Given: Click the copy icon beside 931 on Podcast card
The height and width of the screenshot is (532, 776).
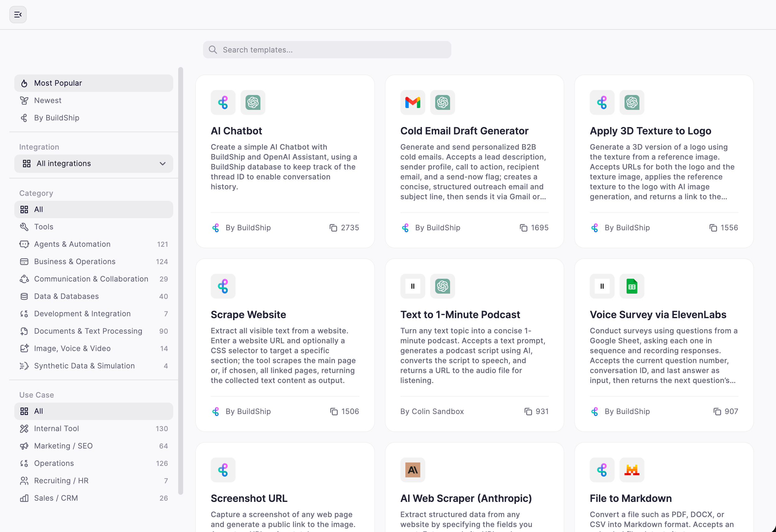Looking at the screenshot, I should pos(528,412).
